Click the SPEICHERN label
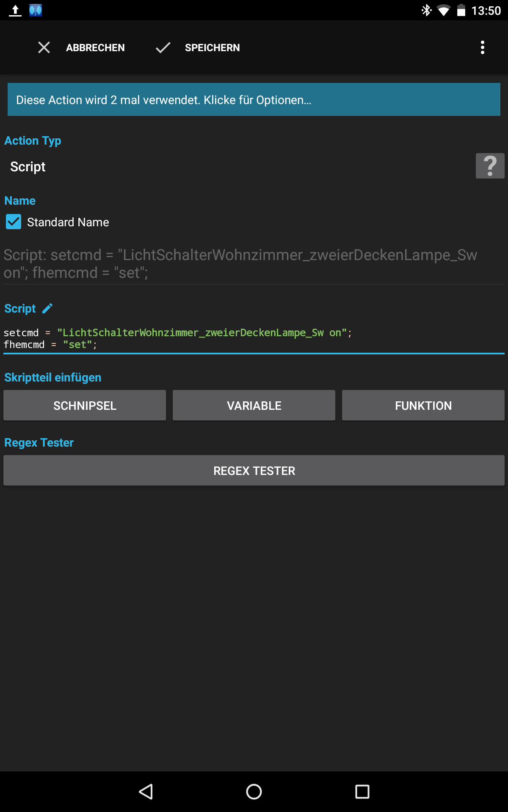This screenshot has width=508, height=812. (212, 48)
